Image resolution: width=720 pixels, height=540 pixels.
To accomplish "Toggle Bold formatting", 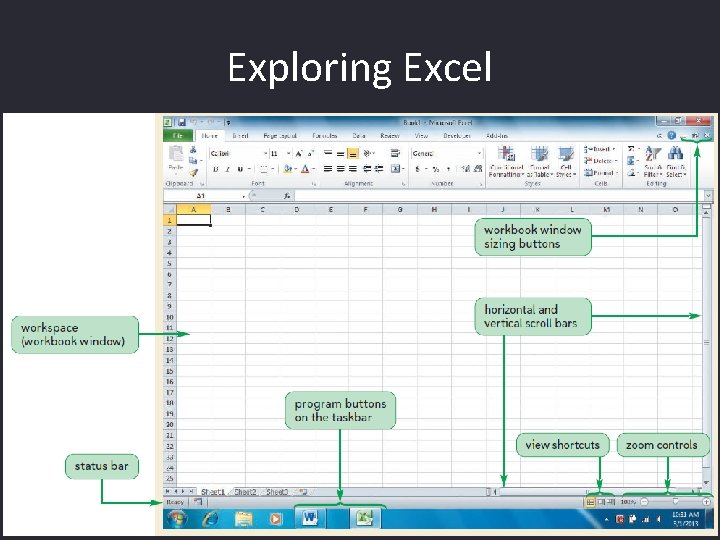I will pyautogui.click(x=215, y=169).
